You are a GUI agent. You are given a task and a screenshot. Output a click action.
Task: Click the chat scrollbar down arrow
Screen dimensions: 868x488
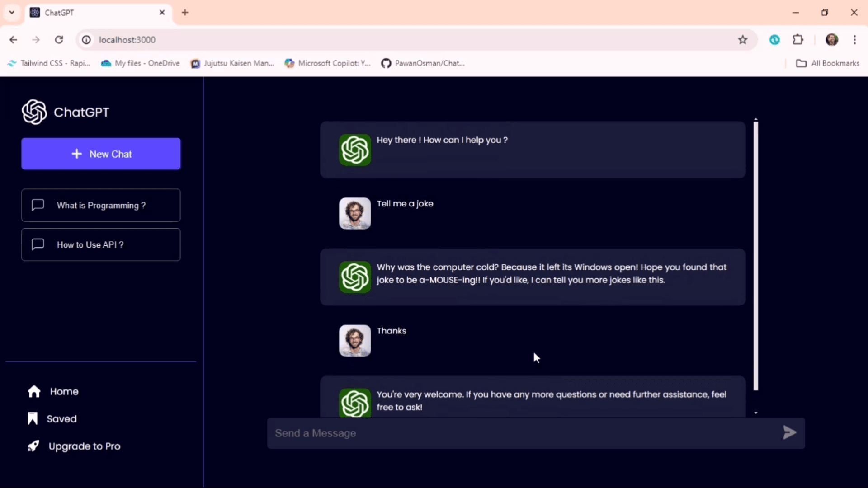755,413
